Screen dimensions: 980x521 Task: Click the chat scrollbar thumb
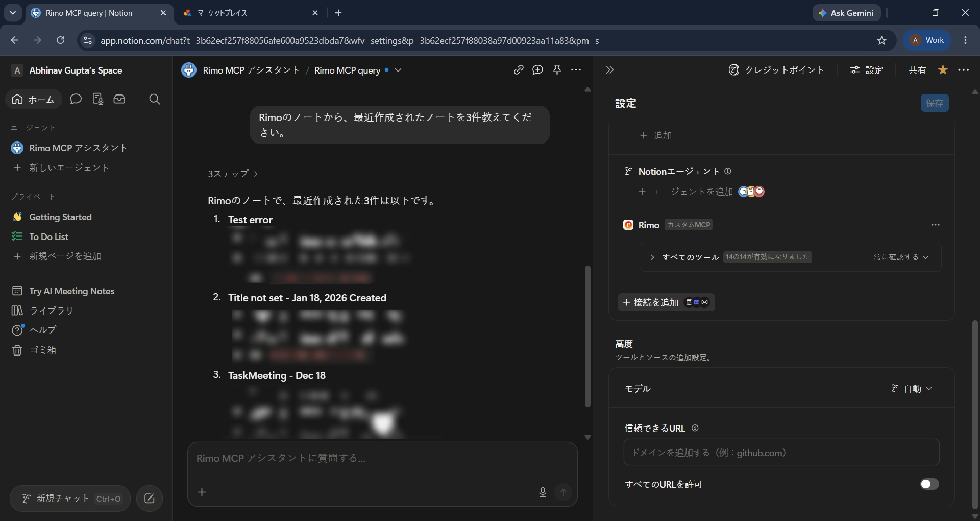click(x=587, y=336)
